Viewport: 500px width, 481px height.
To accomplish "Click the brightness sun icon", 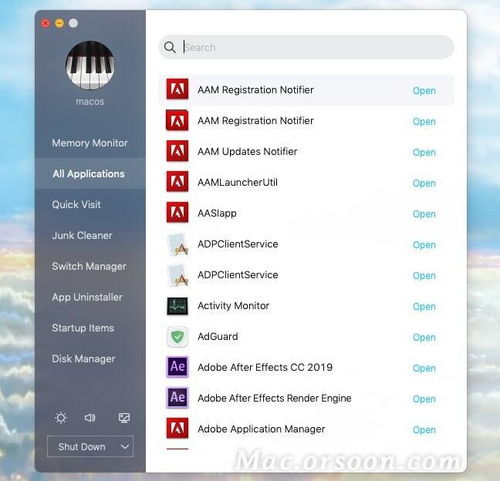I will point(61,418).
